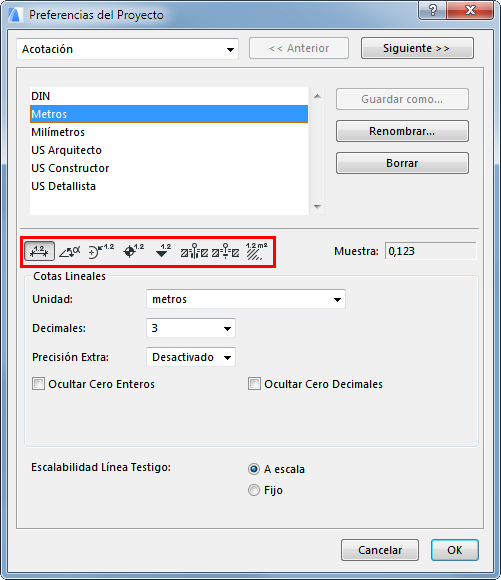Open the Acotación page dropdown
Screen dimensions: 501x580
click(127, 49)
